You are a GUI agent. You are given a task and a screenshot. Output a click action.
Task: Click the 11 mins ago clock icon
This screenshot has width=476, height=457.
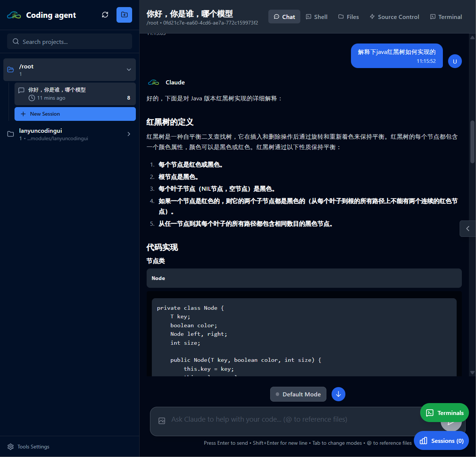[x=32, y=98]
